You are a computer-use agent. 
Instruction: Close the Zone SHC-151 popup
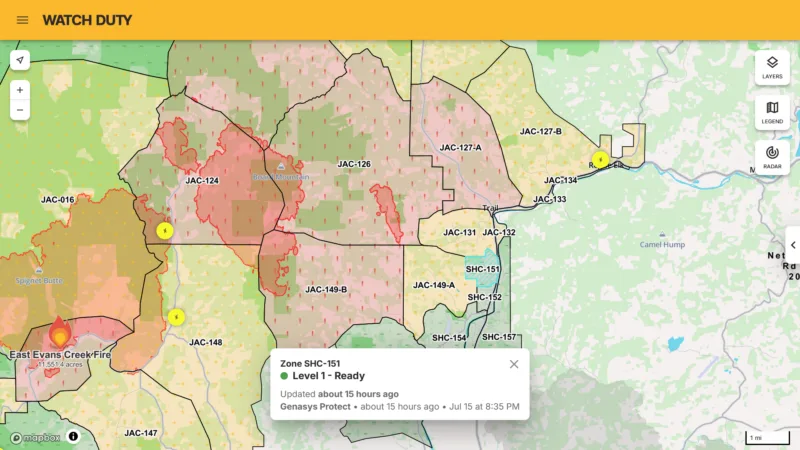514,364
